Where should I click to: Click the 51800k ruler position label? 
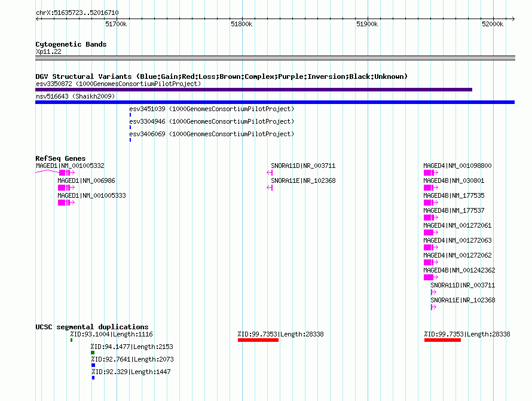click(x=241, y=24)
